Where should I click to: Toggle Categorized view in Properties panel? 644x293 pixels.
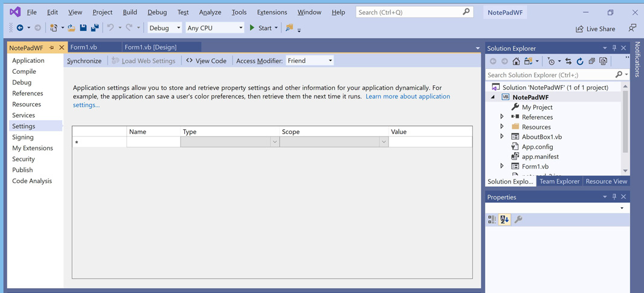tap(492, 220)
